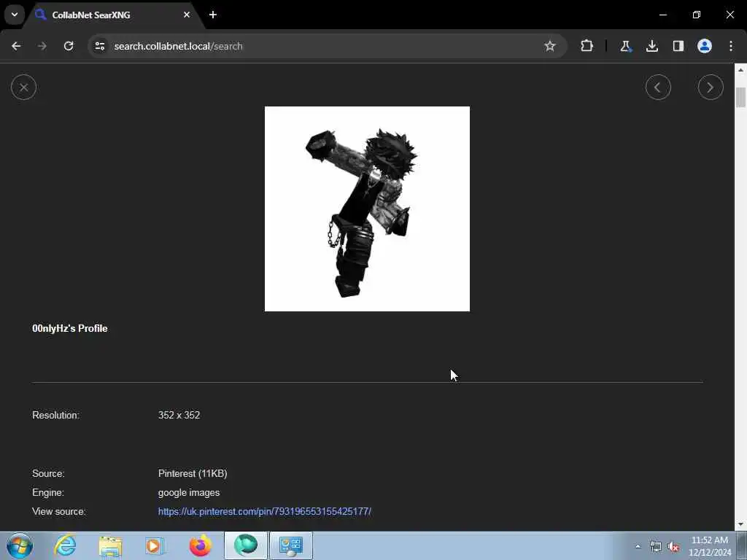The width and height of the screenshot is (747, 560).
Task: Click the 352 x 352 resolution value
Action: (179, 415)
